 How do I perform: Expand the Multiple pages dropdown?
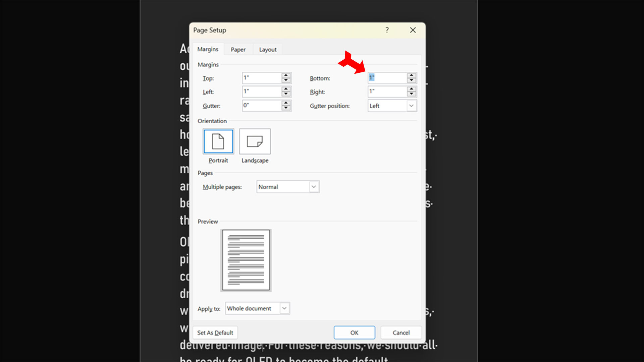(314, 187)
